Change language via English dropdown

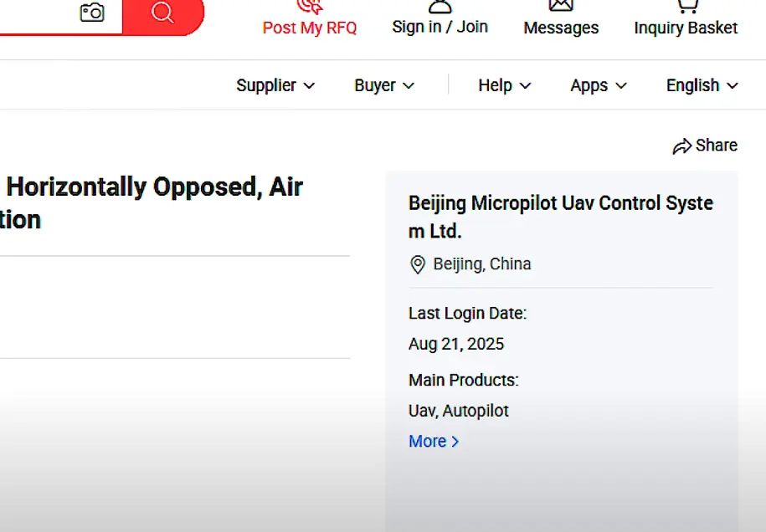pos(702,85)
